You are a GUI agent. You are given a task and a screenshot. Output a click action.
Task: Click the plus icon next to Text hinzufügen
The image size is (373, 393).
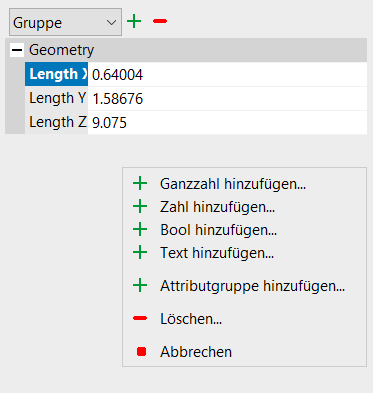pos(140,253)
